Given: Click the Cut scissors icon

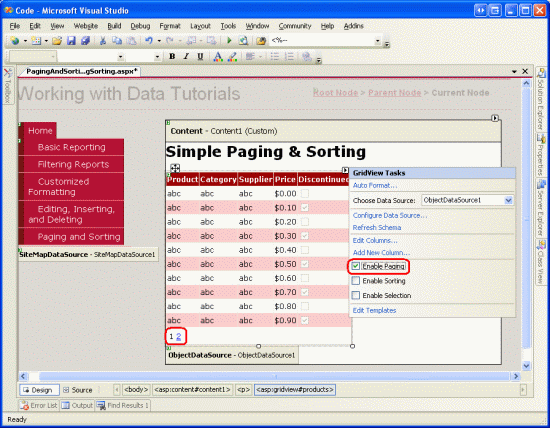Looking at the screenshot, I should 103,41.
